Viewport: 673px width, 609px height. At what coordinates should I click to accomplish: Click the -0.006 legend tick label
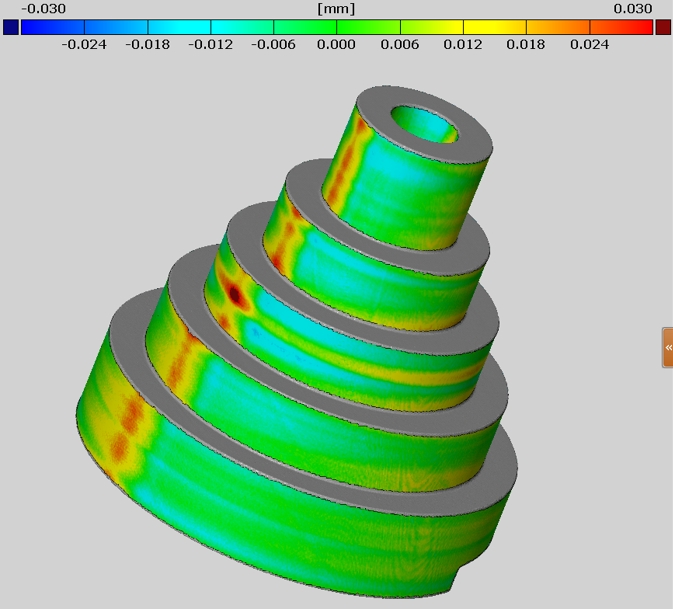pos(273,44)
